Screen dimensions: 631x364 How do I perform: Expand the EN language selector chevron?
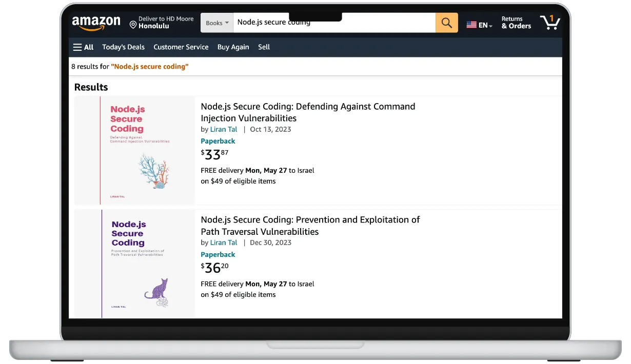488,26
